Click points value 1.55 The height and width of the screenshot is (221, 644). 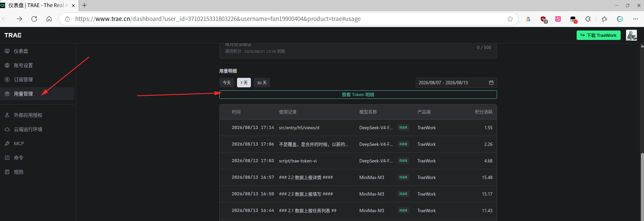tap(488, 128)
